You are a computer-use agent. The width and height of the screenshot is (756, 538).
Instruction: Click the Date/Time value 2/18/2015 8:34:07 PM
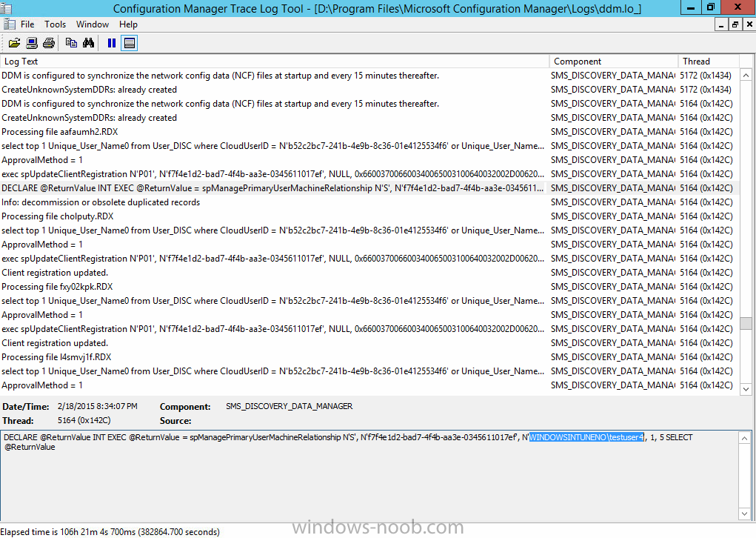[x=98, y=406]
